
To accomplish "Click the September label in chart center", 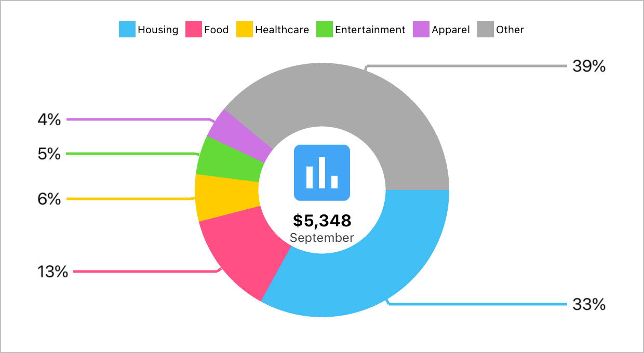I will click(x=322, y=238).
